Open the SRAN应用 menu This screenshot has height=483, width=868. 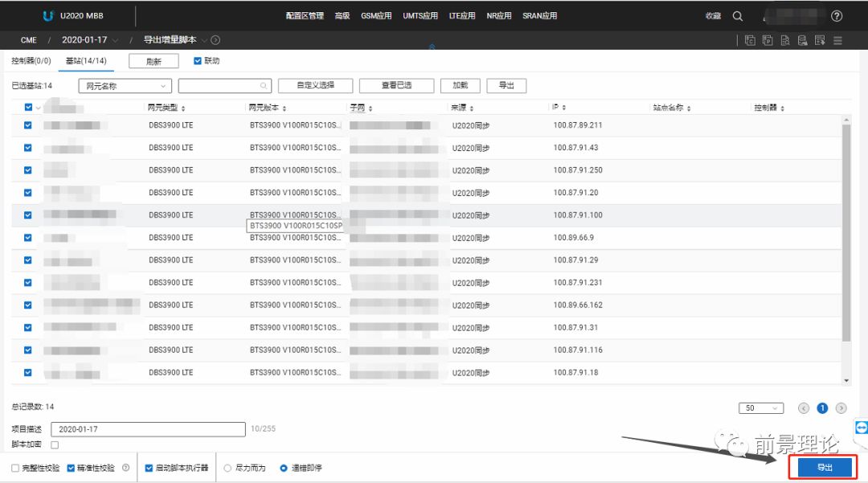[x=540, y=16]
